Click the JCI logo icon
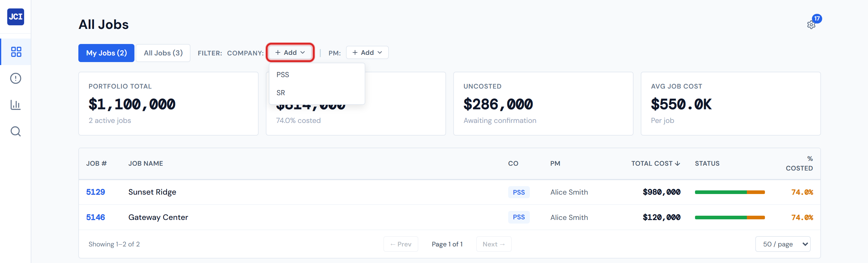This screenshot has height=263, width=868. tap(15, 17)
